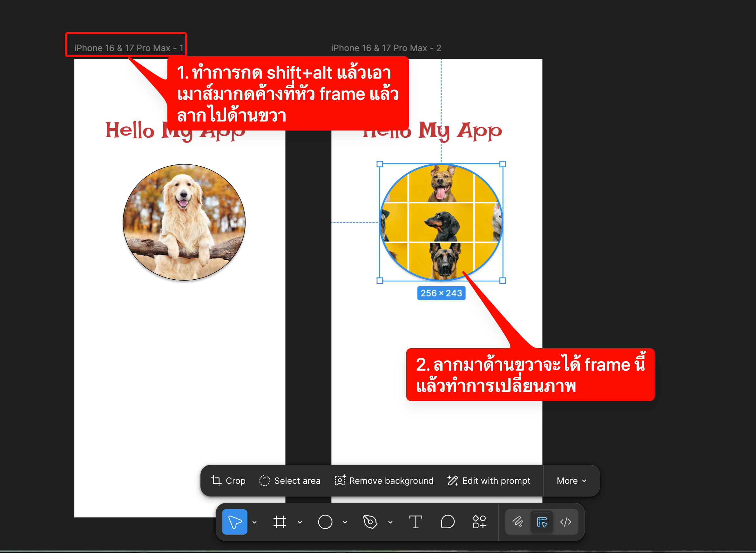Click Edit with prompt
Viewport: 756px width, 553px height.
(x=489, y=481)
